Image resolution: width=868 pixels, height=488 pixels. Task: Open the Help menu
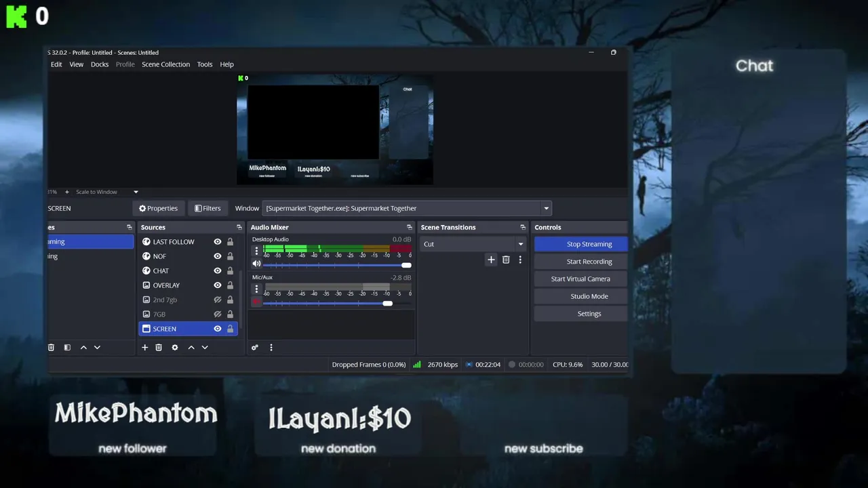tap(227, 64)
